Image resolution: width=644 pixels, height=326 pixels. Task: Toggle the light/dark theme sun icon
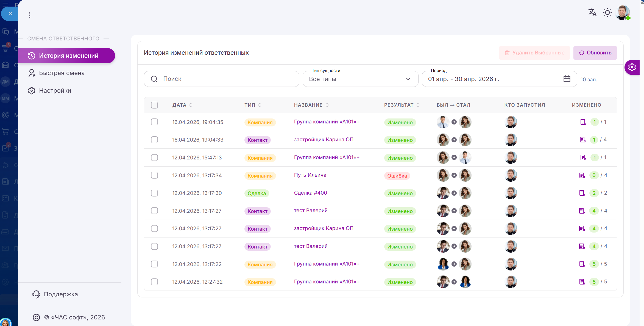(607, 13)
